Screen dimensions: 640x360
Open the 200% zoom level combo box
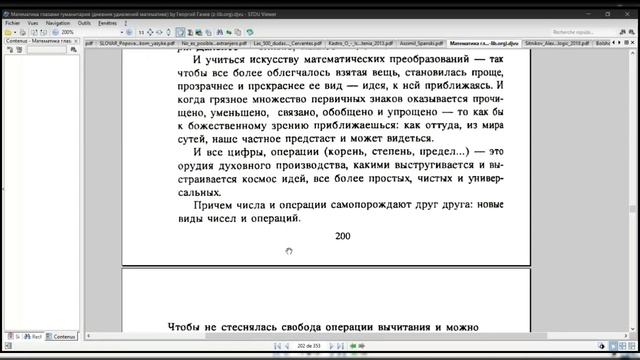tap(92, 32)
